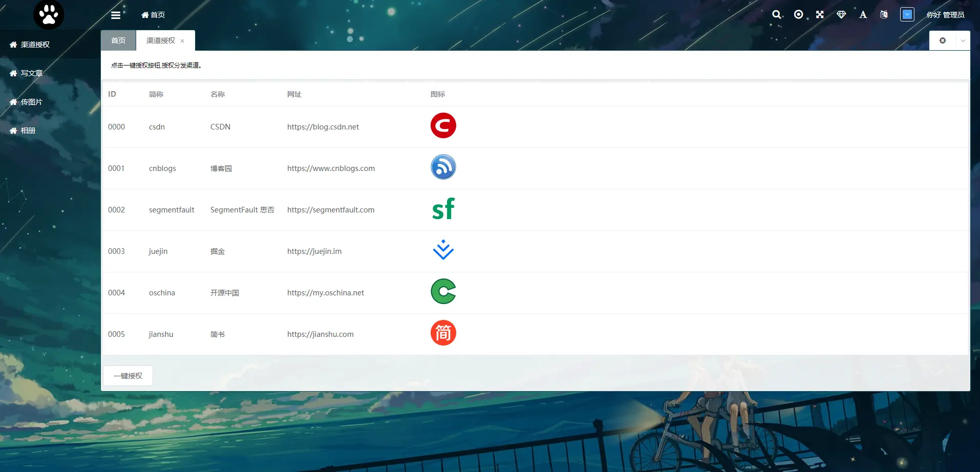Click the home icon beside 渠道授权
The height and width of the screenshot is (472, 980).
coord(13,45)
